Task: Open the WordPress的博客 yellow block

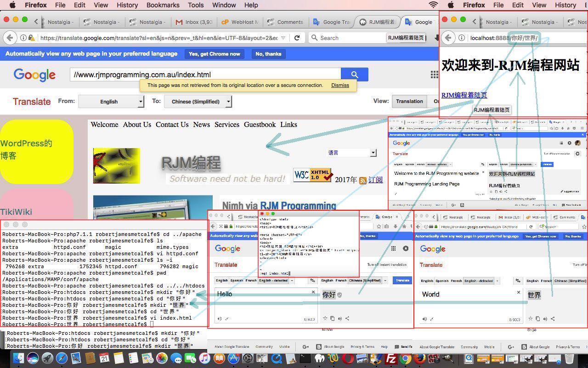Action: [x=37, y=151]
